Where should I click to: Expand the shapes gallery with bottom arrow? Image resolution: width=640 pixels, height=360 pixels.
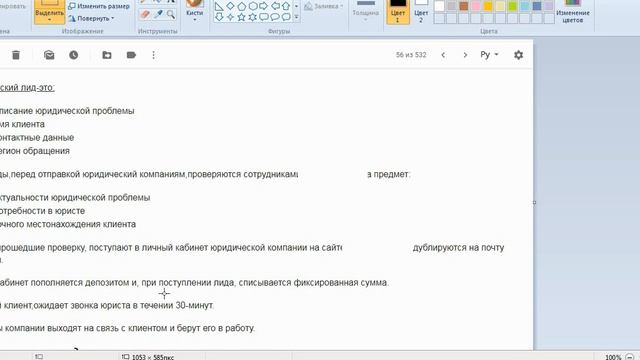(296, 17)
